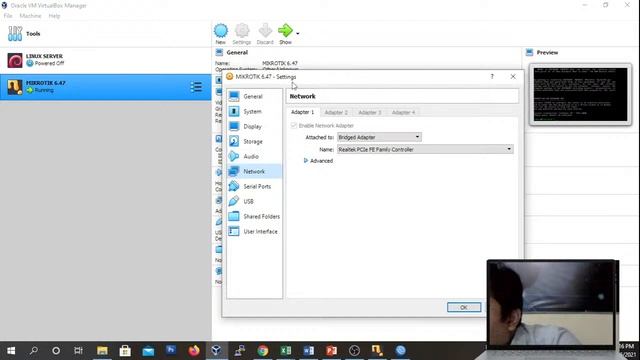Screen dimensions: 640x360
Task: Open Word from the taskbar
Action: click(x=309, y=351)
